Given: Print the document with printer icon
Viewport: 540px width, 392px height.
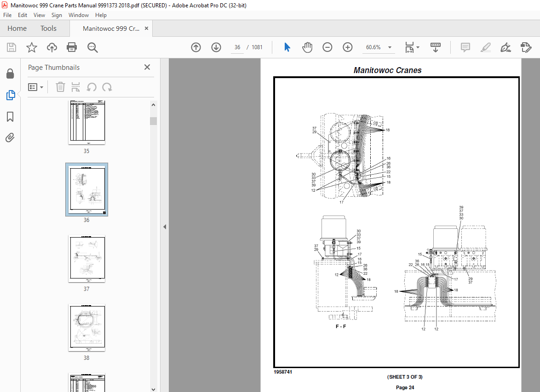Looking at the screenshot, I should click(72, 47).
